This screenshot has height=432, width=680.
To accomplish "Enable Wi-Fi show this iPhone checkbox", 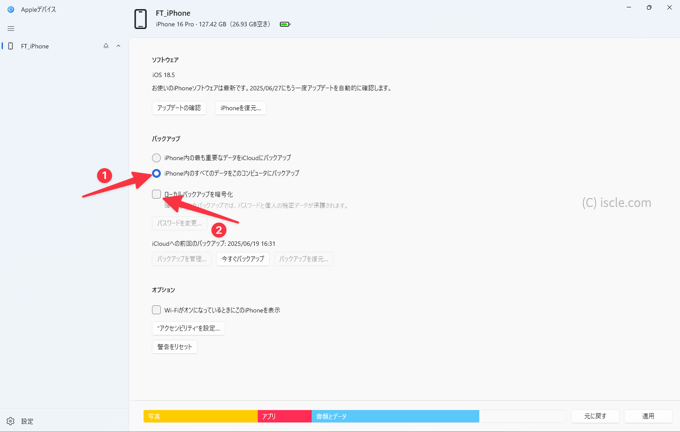I will [x=156, y=310].
